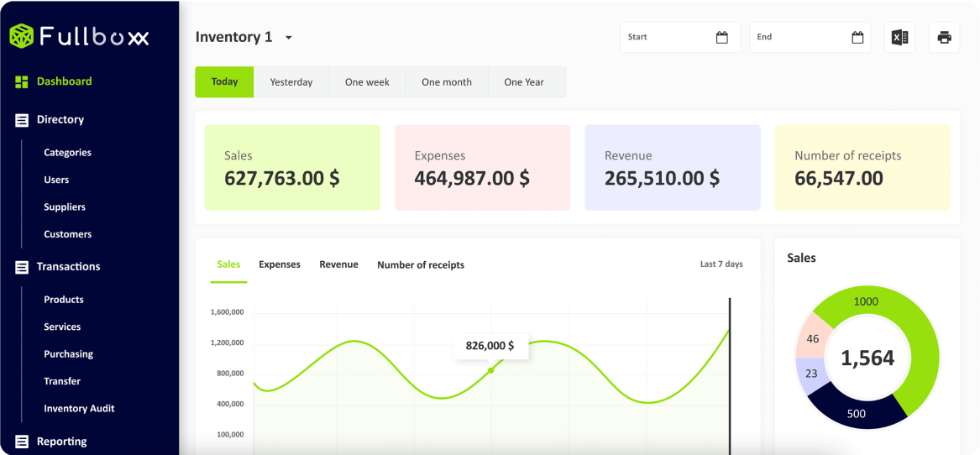The height and width of the screenshot is (455, 980).
Task: Click the Reporting list icon
Action: [22, 442]
